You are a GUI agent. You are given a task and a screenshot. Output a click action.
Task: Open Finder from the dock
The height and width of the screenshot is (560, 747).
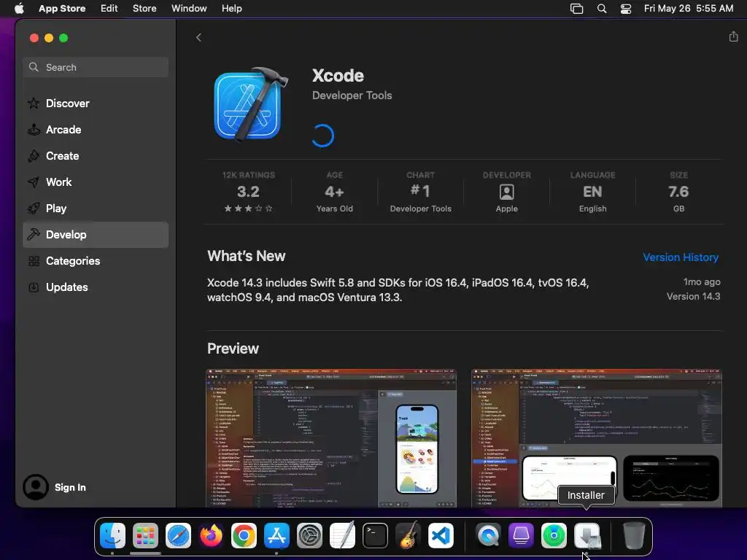coord(112,536)
